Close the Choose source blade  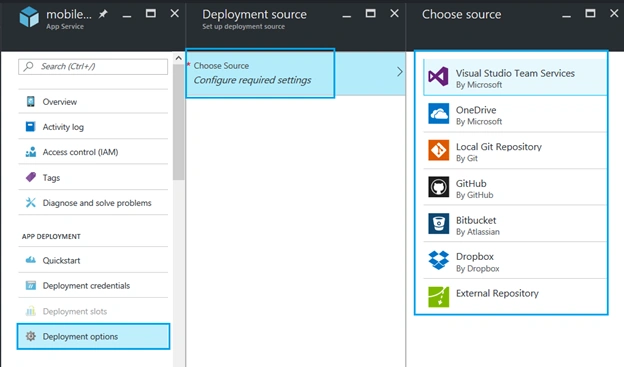(x=614, y=14)
